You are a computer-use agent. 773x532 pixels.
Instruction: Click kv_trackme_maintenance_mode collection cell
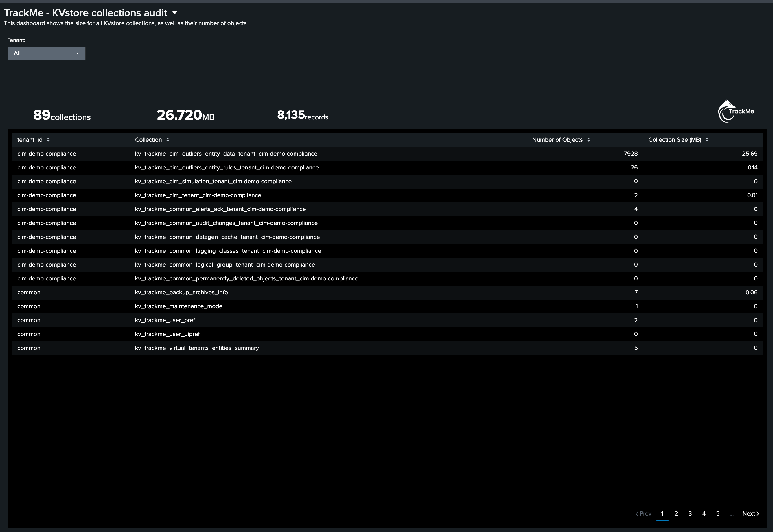point(178,306)
